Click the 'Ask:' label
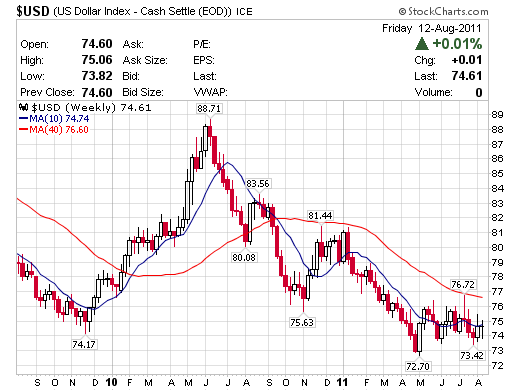The image size is (520, 391). (x=133, y=44)
